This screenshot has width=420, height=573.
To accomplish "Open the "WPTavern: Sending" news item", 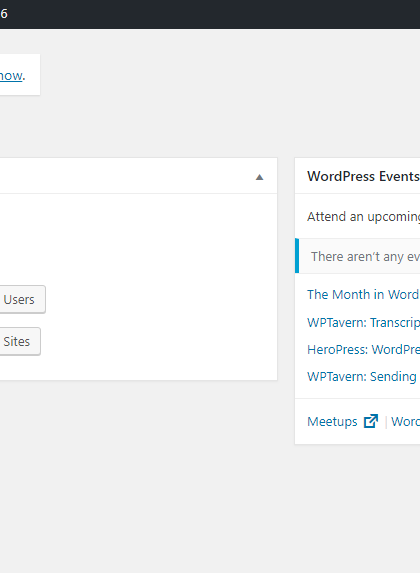I will [x=362, y=376].
